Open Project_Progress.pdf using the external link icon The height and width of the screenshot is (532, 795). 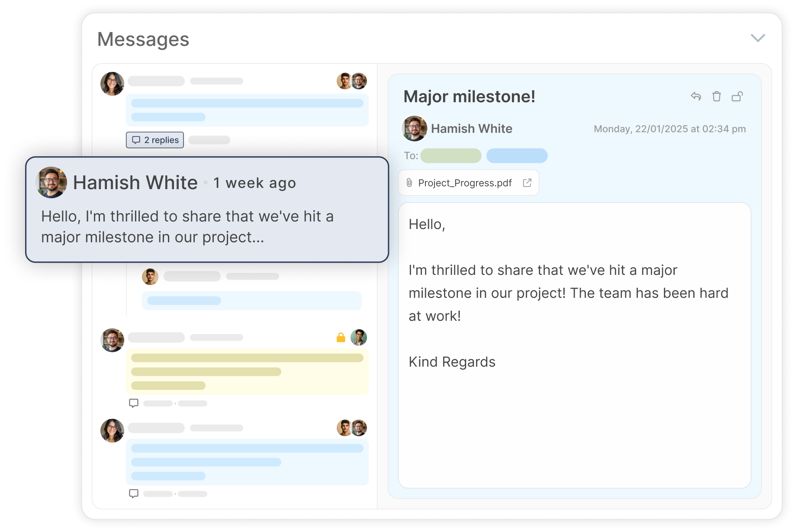click(527, 183)
